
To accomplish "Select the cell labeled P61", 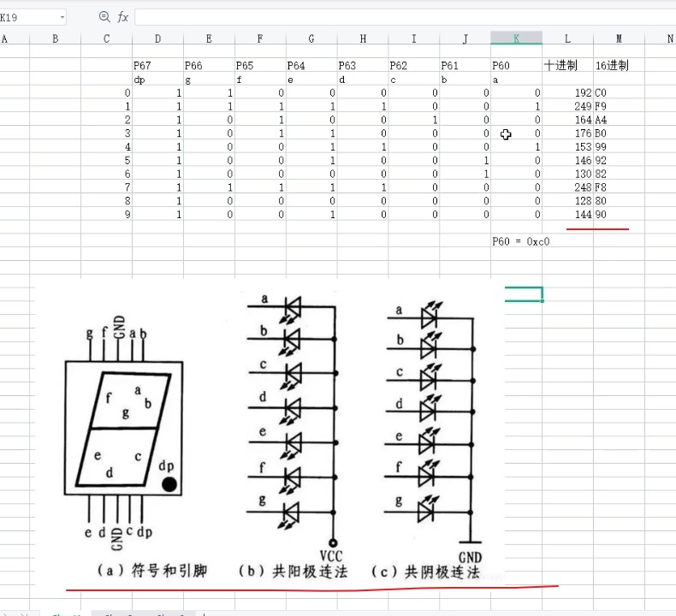I will coord(465,66).
